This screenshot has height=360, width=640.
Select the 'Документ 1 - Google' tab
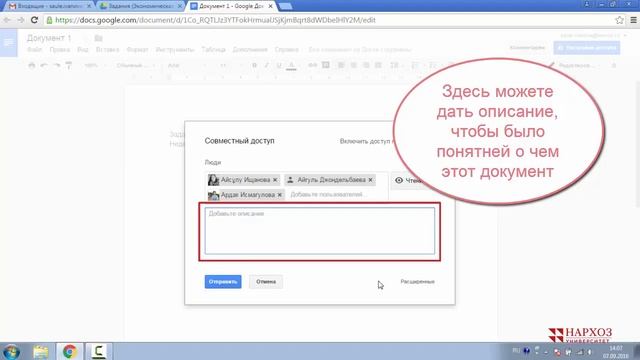click(231, 6)
